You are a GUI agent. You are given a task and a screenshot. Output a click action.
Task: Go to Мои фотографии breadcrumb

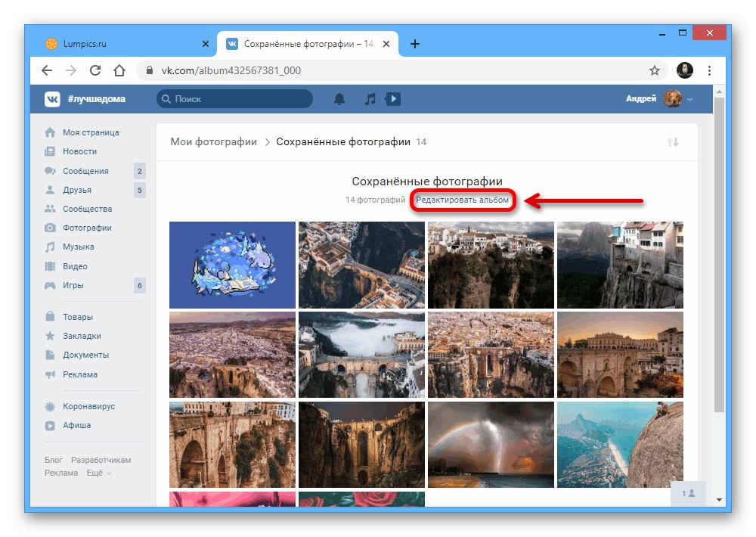214,142
